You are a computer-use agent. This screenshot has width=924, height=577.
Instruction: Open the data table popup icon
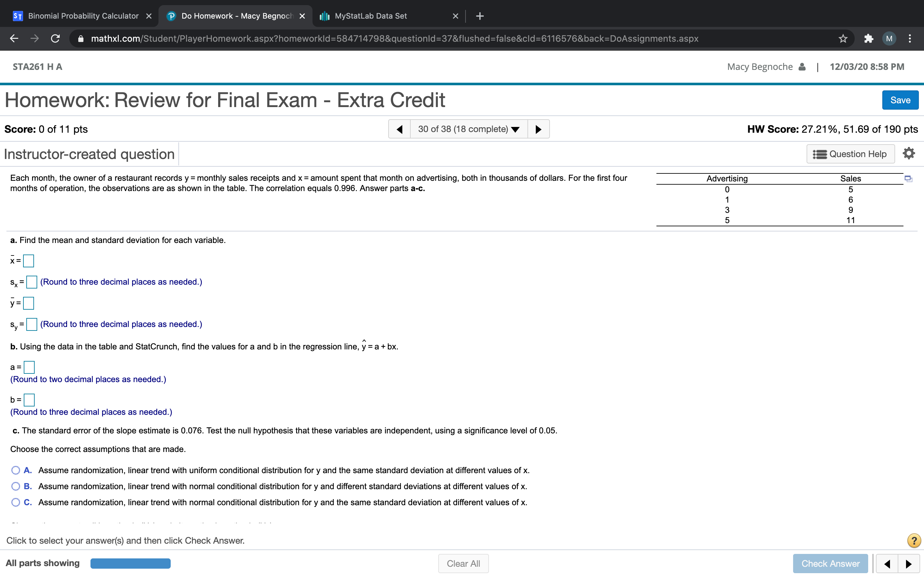point(908,179)
